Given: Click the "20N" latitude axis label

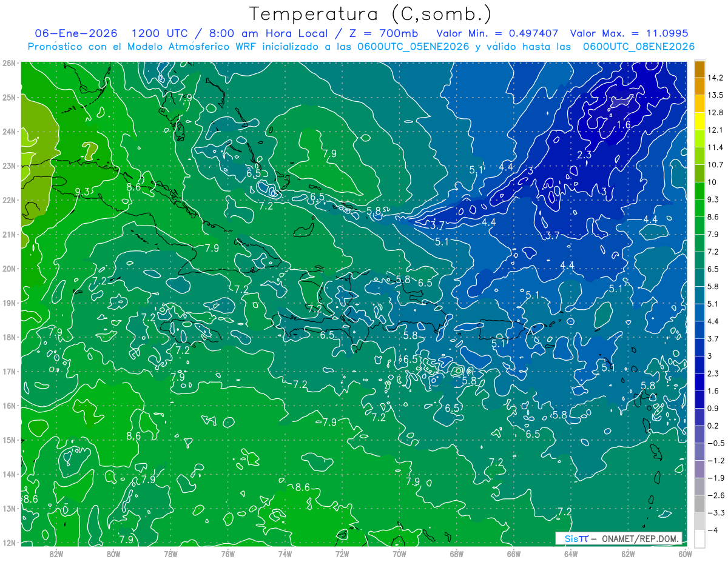Looking at the screenshot, I should click(9, 269).
